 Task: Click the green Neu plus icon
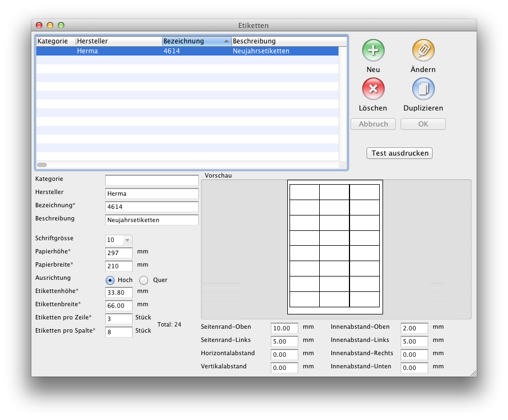tap(373, 51)
